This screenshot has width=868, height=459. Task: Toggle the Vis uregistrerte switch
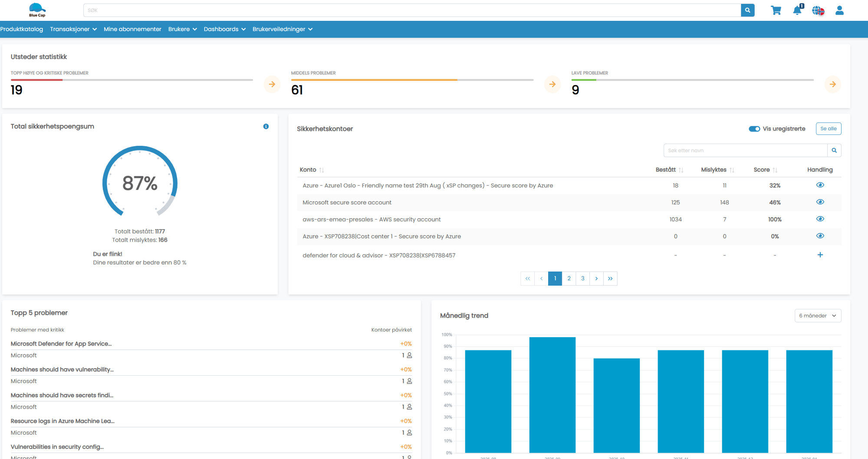(754, 129)
